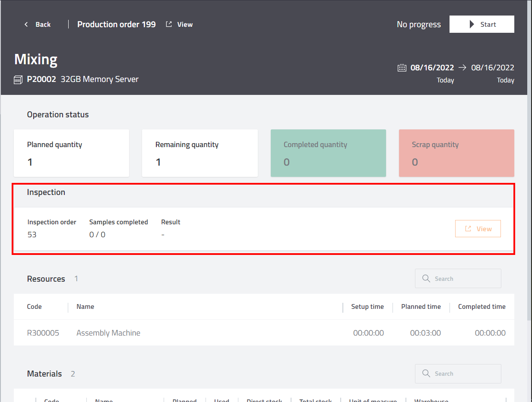Screen dimensions: 532x402
Task: Click the magnifier icon in Materials search
Action: 426,374
